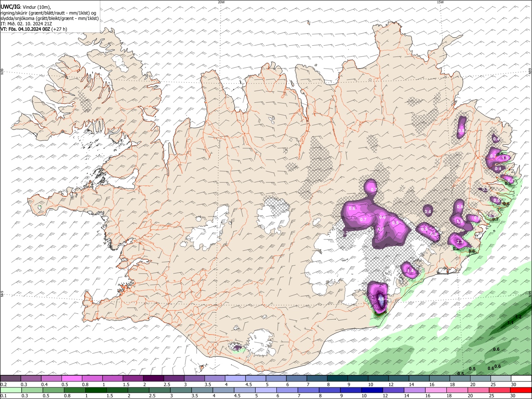Select the pure red lower swatch after 30

(521, 390)
